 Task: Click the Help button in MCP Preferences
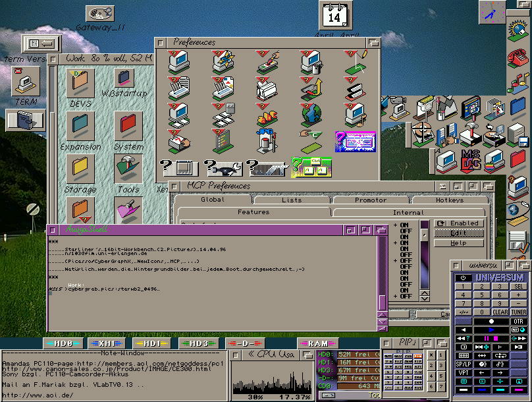pos(458,243)
